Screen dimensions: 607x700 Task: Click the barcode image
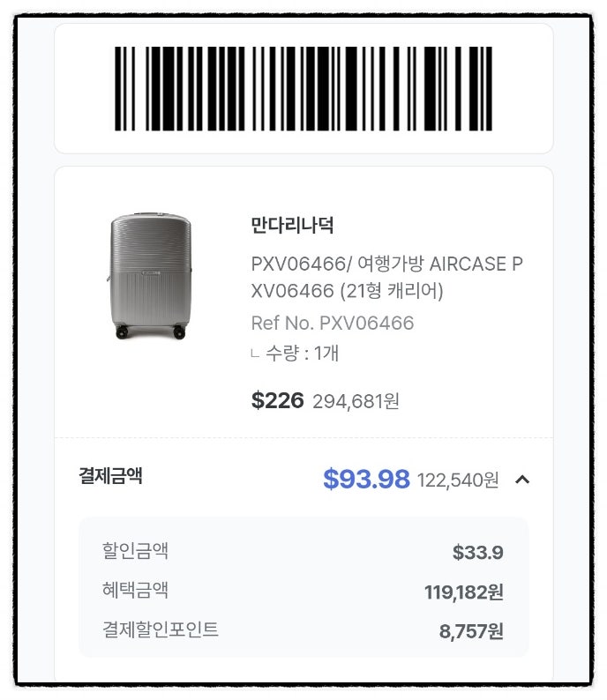[303, 88]
